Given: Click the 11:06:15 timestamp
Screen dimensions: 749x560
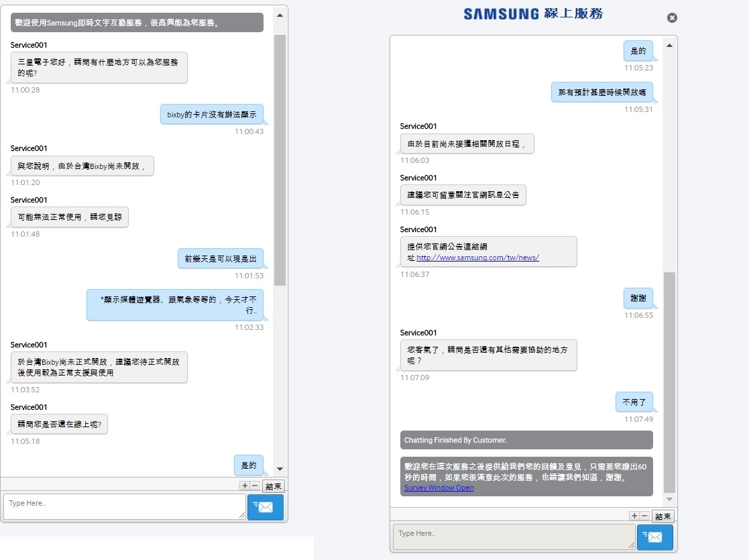Looking at the screenshot, I should click(414, 212).
